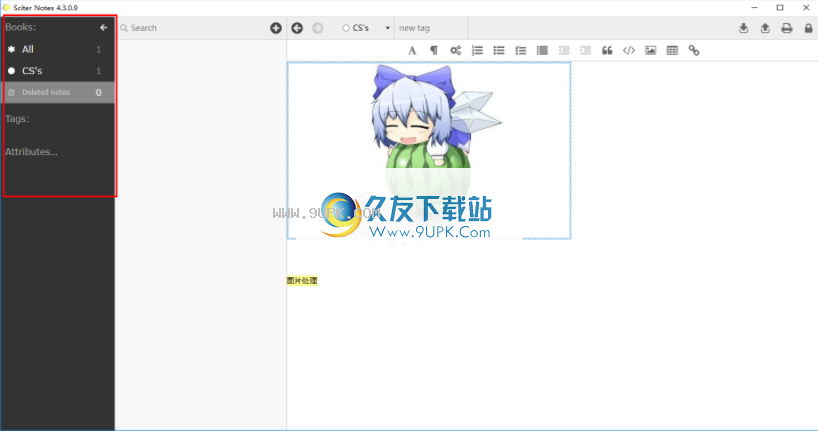Minimize the Sciter Notes window
The image size is (818, 431).
click(754, 7)
